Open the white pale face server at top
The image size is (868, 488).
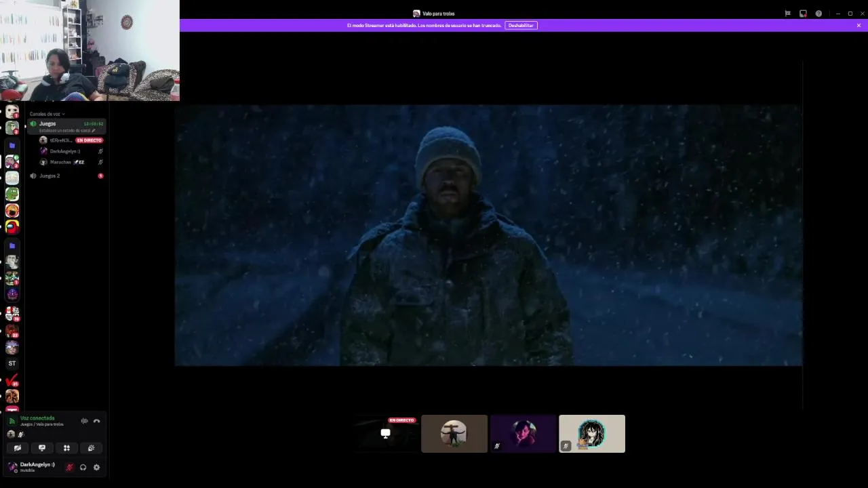[x=12, y=111]
